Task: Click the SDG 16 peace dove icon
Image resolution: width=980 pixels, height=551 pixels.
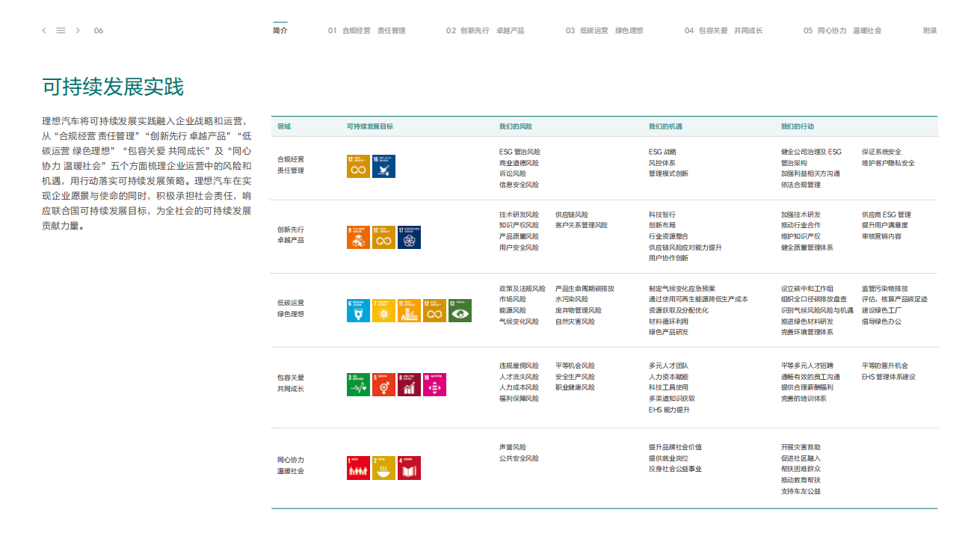Action: click(x=384, y=166)
